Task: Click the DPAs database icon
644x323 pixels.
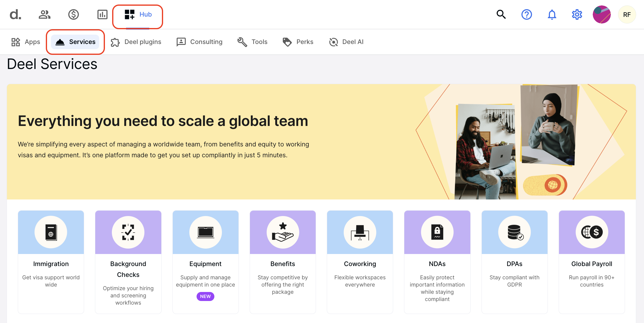Action: 515,232
